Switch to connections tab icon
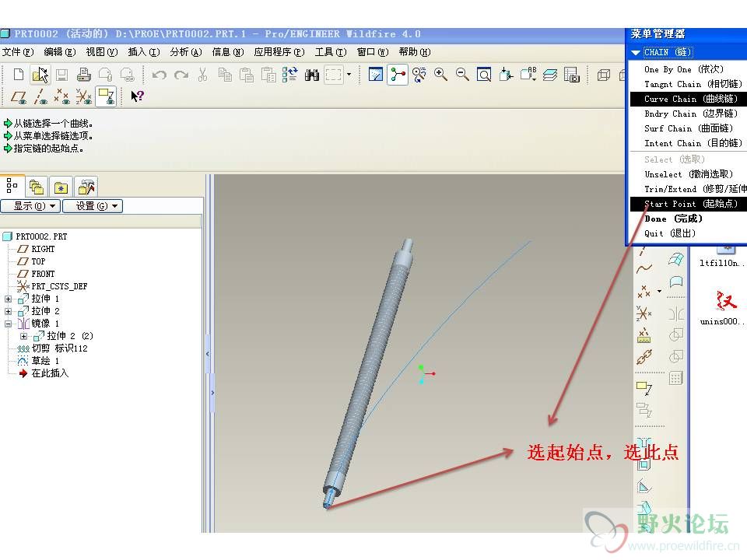Viewport: 747px width, 560px height. pyautogui.click(x=86, y=187)
